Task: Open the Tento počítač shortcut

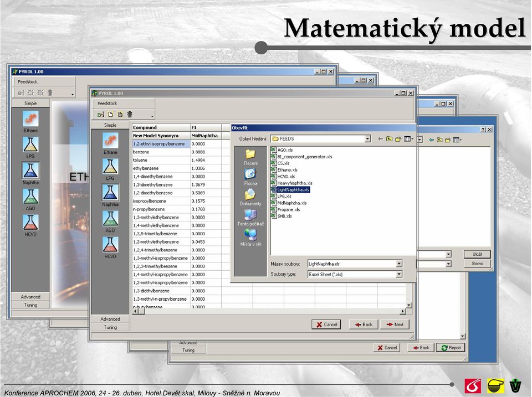Action: [x=250, y=218]
